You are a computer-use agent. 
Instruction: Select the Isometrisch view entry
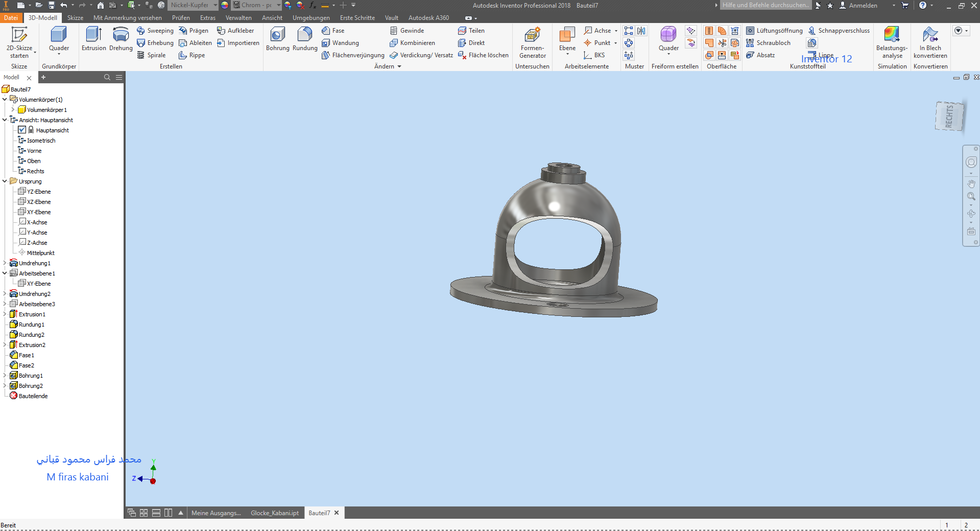click(x=37, y=140)
